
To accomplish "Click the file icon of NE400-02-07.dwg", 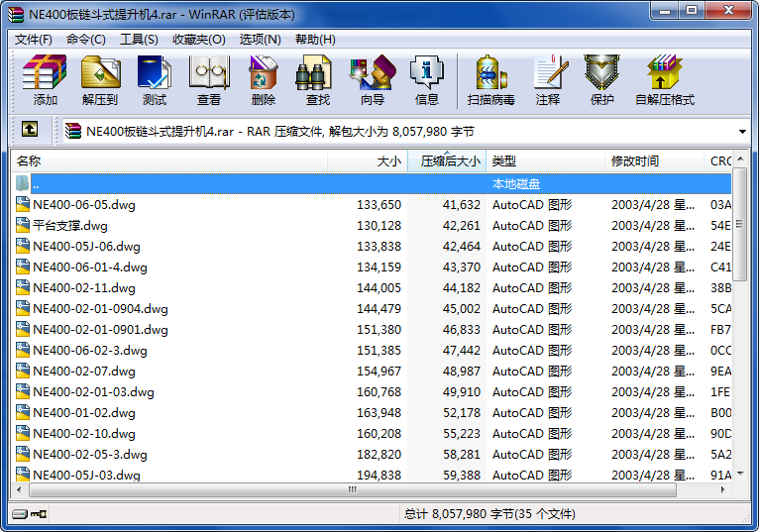I will click(22, 371).
